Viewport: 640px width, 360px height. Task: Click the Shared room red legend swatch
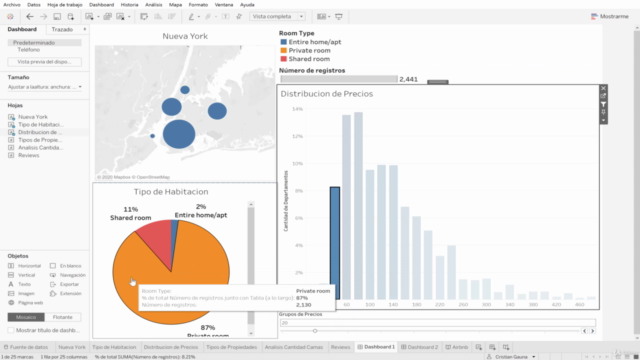(284, 59)
